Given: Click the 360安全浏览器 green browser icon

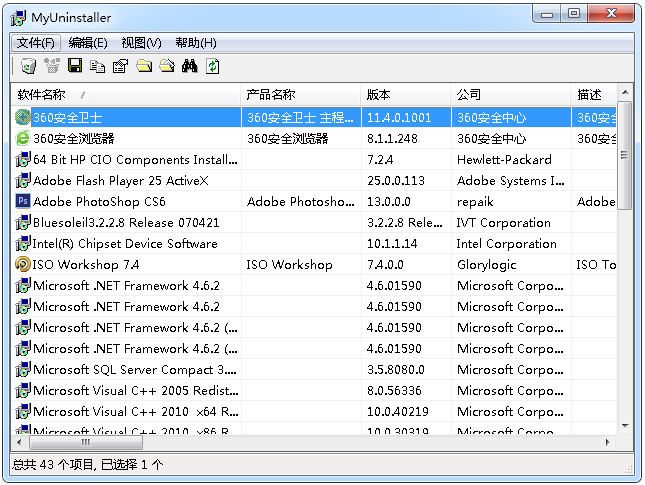Looking at the screenshot, I should coord(23,138).
